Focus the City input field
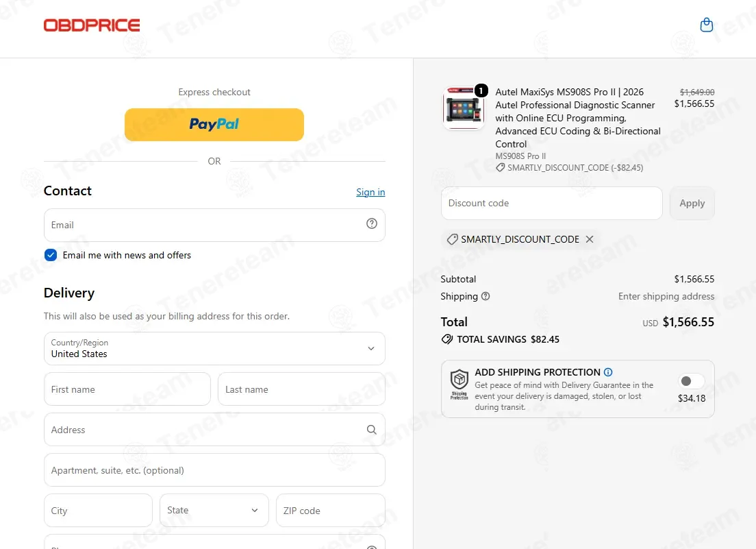This screenshot has height=549, width=756. click(x=98, y=511)
